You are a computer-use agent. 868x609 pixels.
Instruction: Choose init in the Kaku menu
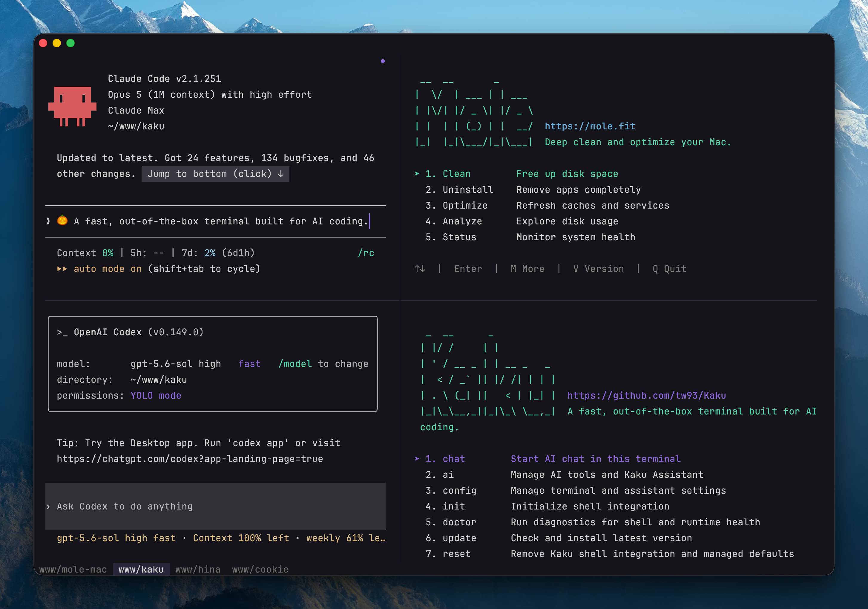click(548, 507)
